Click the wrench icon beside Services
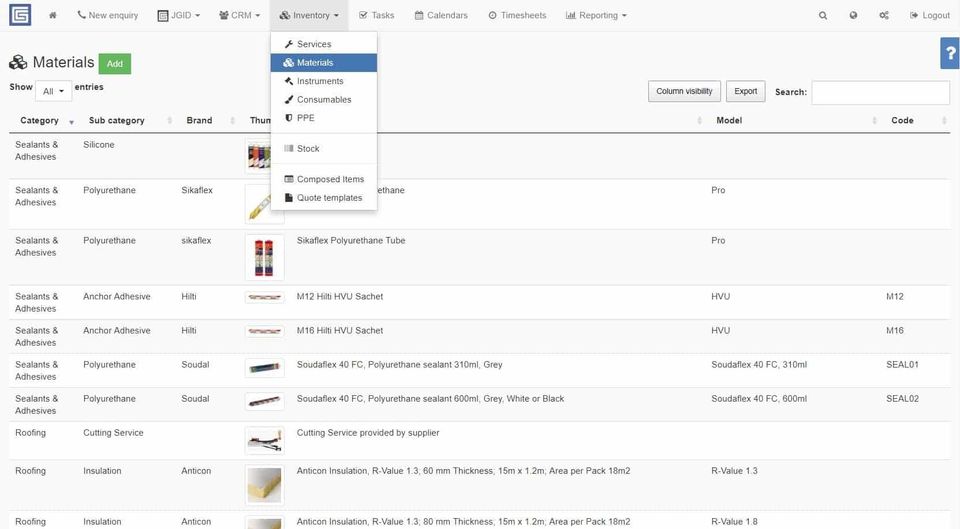The height and width of the screenshot is (529, 960). pyautogui.click(x=289, y=44)
